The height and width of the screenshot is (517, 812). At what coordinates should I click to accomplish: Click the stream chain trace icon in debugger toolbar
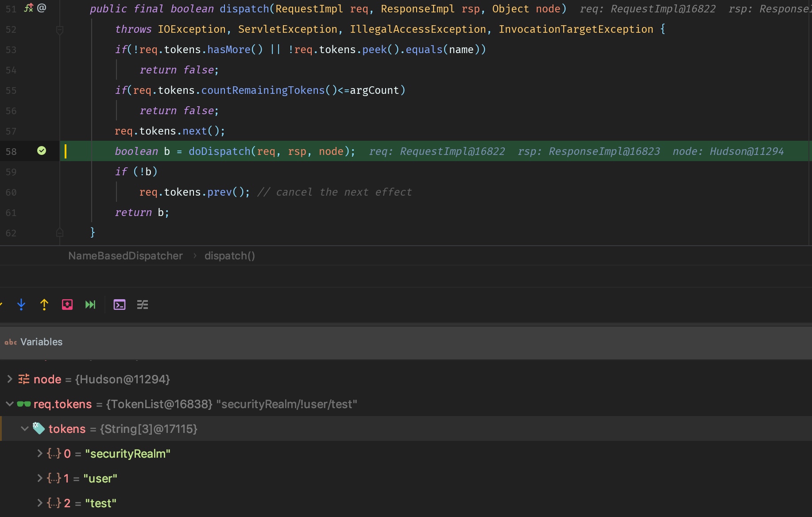[143, 305]
